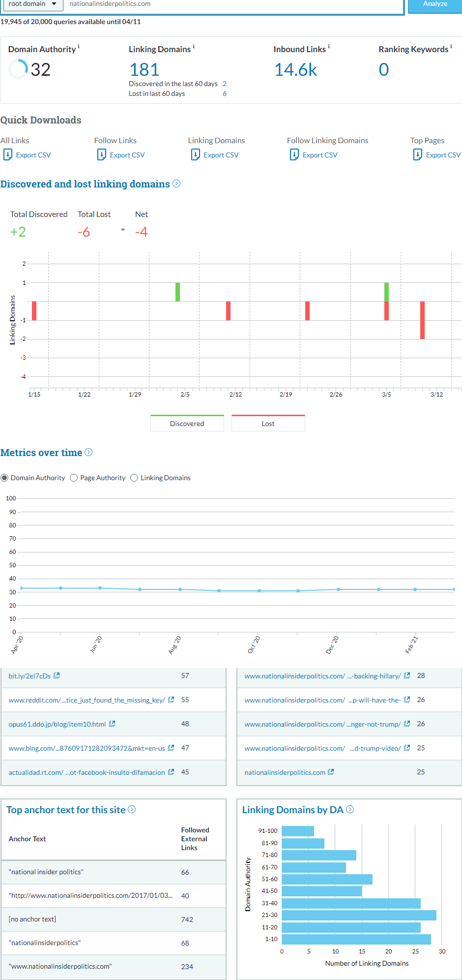Click the info icon beside Ranking Keywords
The image size is (462, 980).
pyautogui.click(x=451, y=47)
